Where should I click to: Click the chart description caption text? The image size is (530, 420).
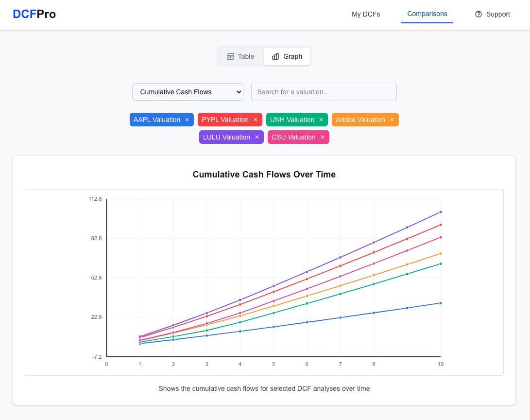pyautogui.click(x=264, y=388)
